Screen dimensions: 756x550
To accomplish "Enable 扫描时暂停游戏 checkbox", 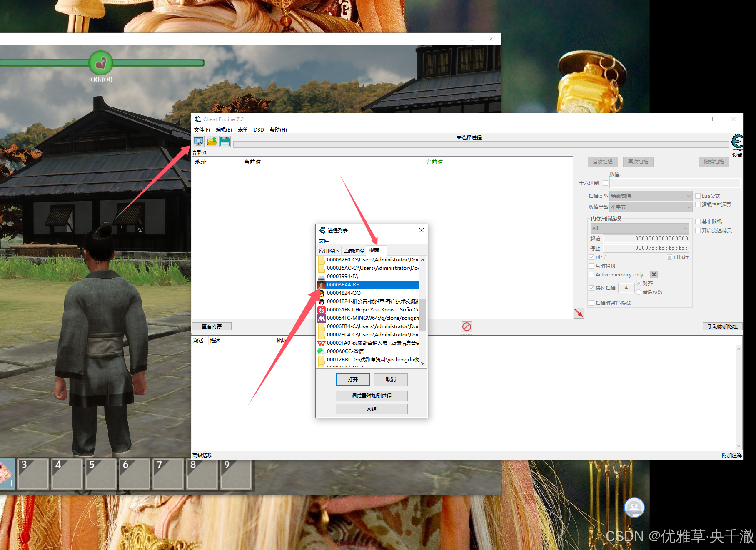I will (x=592, y=303).
